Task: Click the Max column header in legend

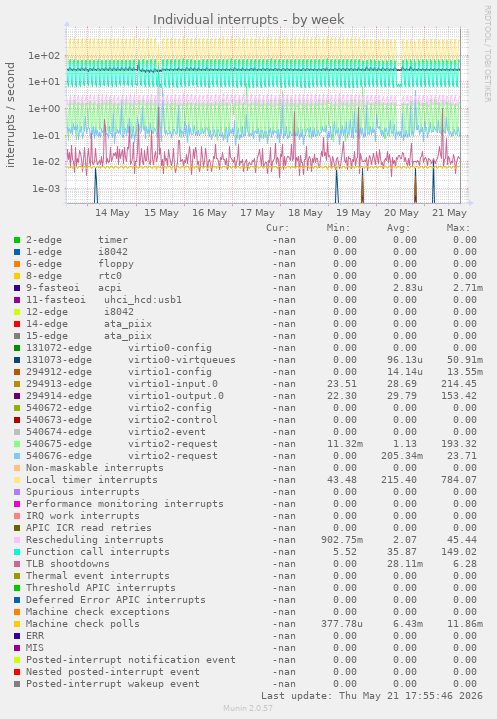Action: (x=458, y=228)
